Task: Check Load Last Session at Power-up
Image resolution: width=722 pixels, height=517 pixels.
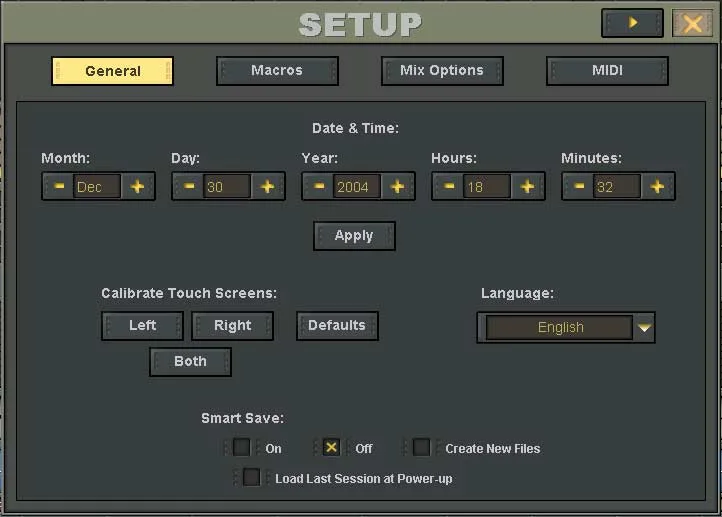Action: (251, 477)
